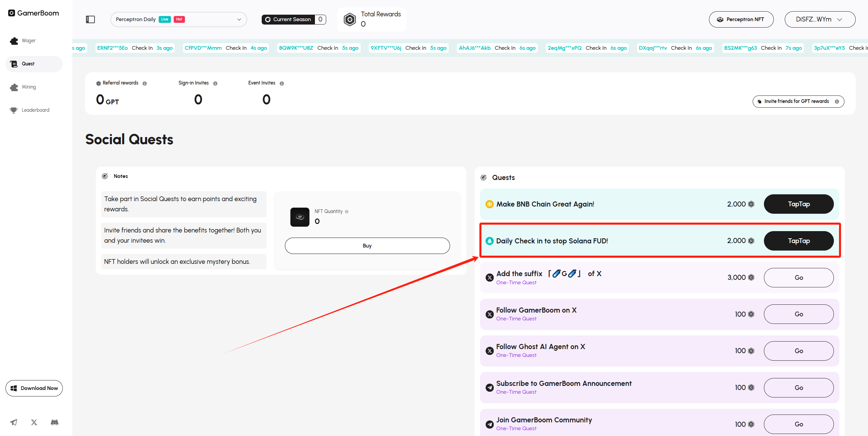This screenshot has height=436, width=868.
Task: Click the One-Time Quest label under Follow GamerBoom
Action: [516, 319]
